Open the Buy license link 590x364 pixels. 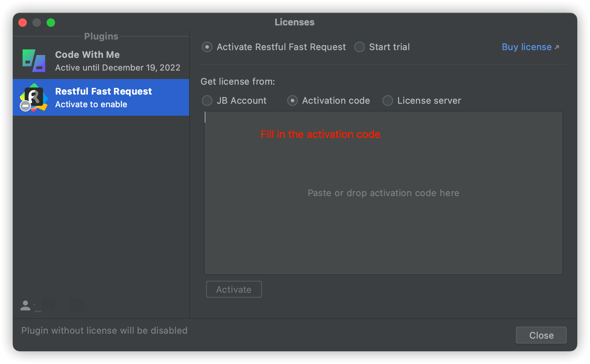[526, 47]
